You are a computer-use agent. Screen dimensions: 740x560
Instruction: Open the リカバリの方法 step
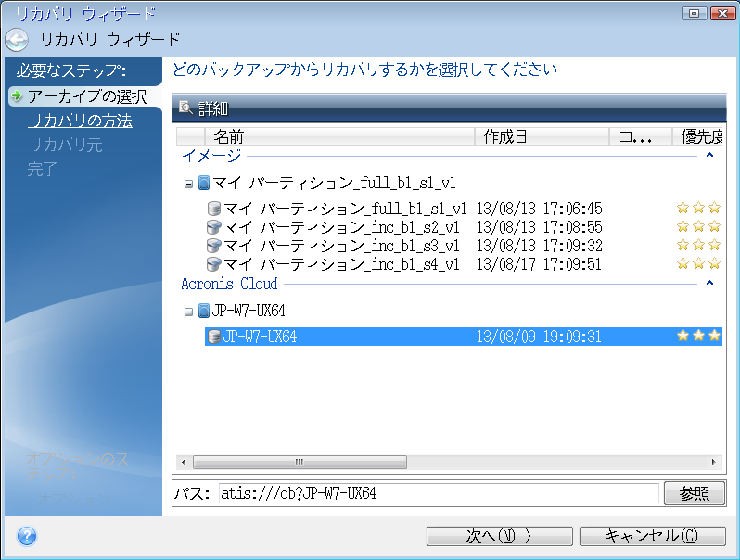(80, 121)
